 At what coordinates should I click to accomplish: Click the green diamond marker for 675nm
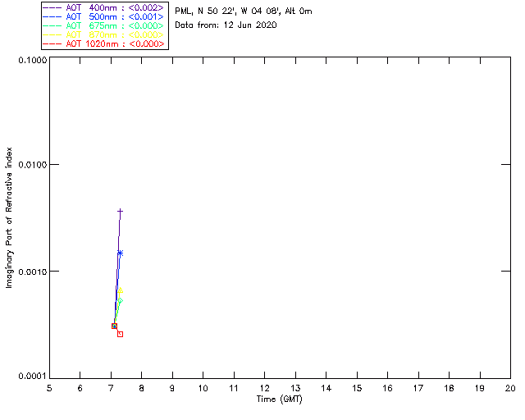click(x=121, y=301)
